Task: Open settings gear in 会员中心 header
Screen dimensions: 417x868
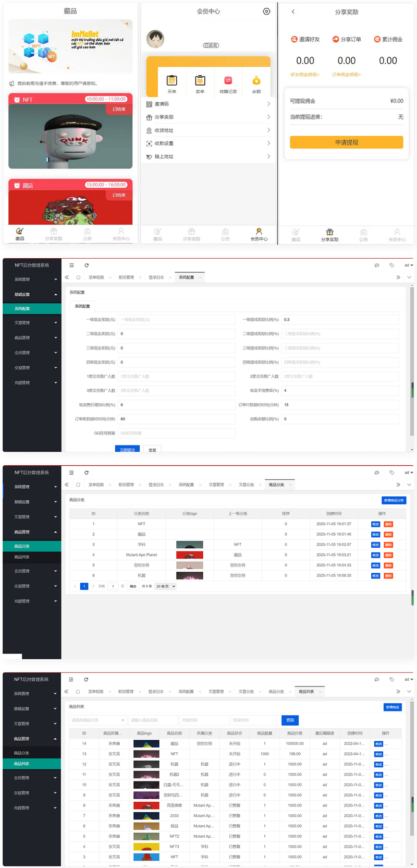Action: pos(266,11)
